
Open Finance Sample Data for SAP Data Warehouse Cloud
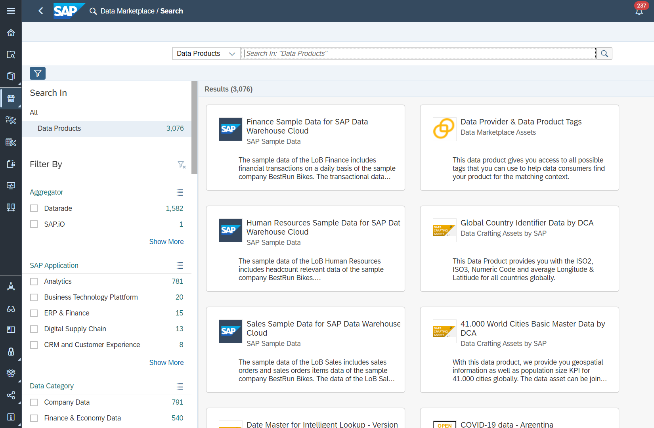(x=306, y=148)
